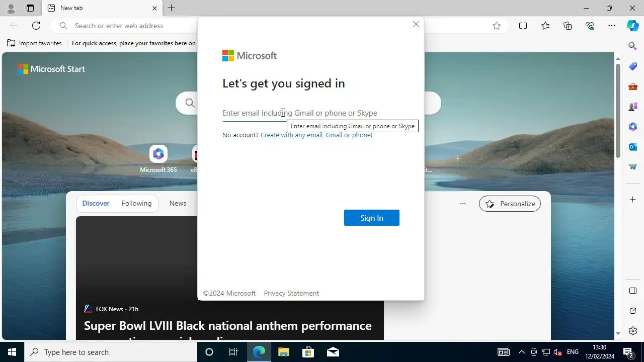Open Copilot in the sidebar

click(x=633, y=26)
